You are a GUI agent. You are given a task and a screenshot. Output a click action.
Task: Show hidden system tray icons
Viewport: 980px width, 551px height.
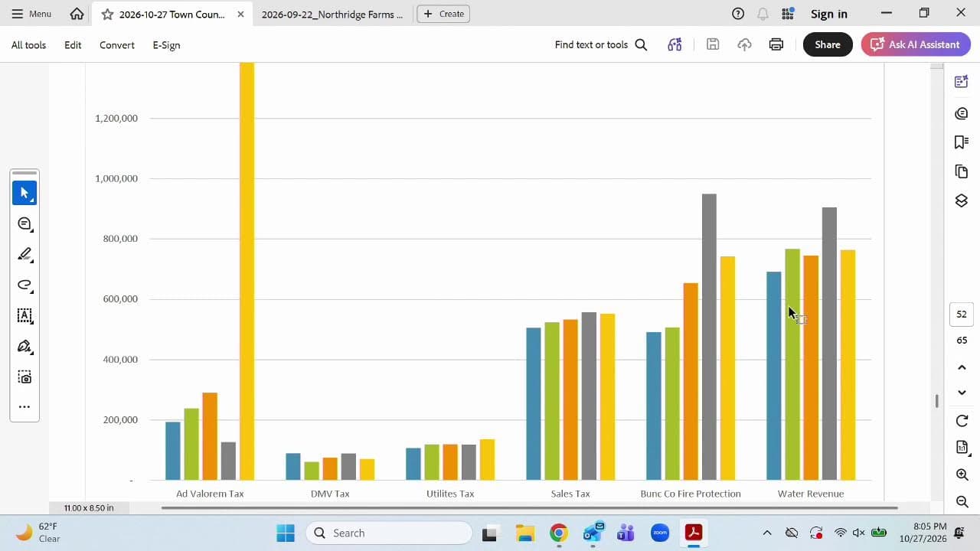click(767, 533)
